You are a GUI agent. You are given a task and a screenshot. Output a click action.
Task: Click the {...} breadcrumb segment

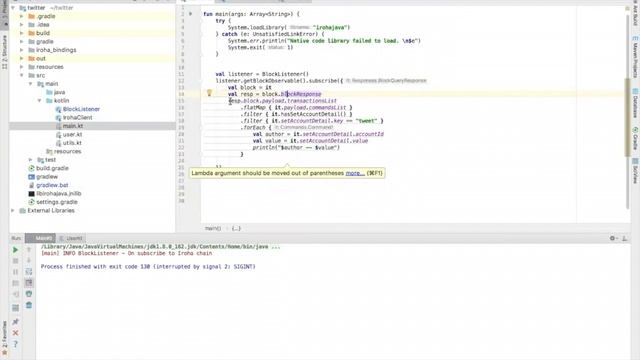(x=236, y=228)
